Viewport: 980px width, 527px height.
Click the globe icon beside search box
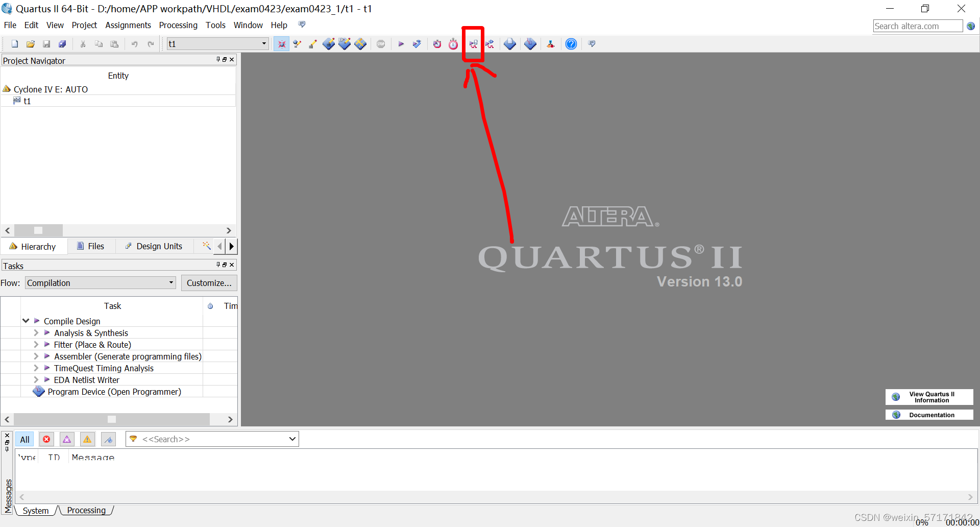(x=971, y=26)
